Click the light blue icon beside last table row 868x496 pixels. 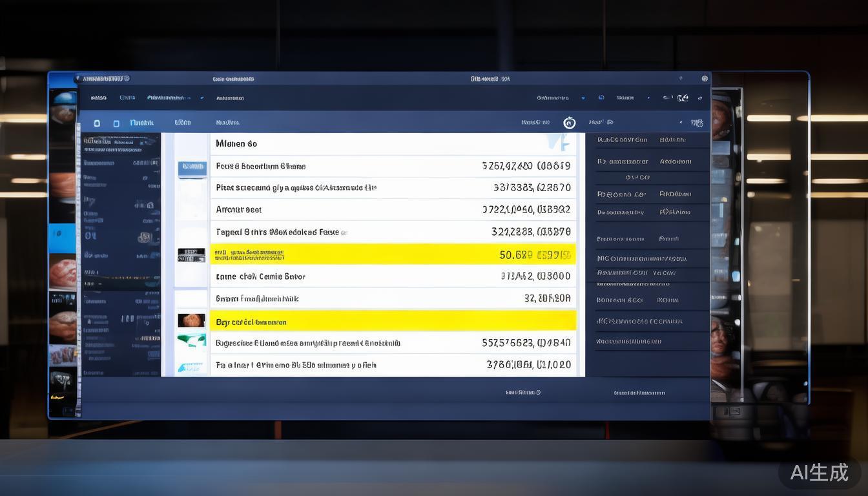tap(191, 367)
